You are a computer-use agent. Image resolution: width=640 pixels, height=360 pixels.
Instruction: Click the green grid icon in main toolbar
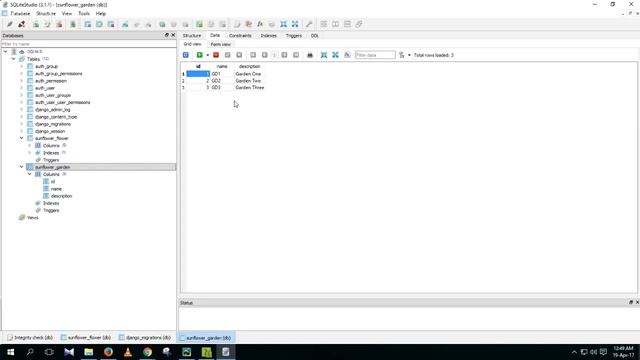point(199,24)
